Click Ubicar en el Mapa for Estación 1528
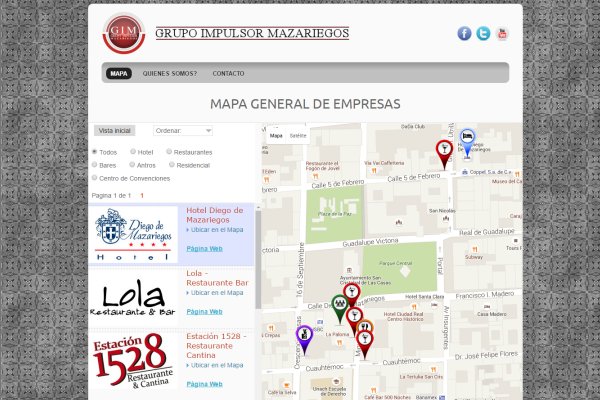 tap(217, 365)
